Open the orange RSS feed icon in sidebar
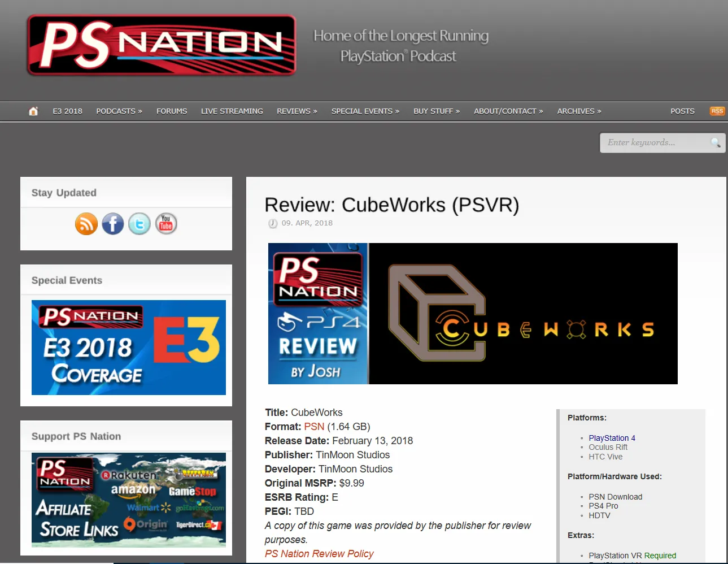Viewport: 728px width, 564px height. [86, 224]
